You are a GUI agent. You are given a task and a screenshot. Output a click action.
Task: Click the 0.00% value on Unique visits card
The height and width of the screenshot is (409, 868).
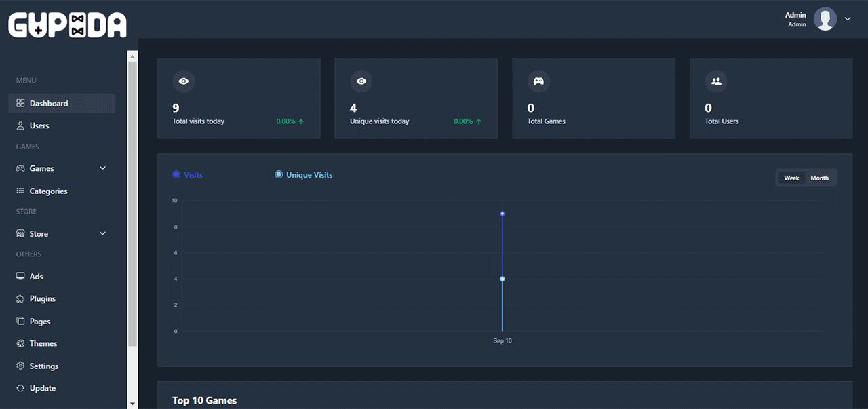click(x=463, y=121)
